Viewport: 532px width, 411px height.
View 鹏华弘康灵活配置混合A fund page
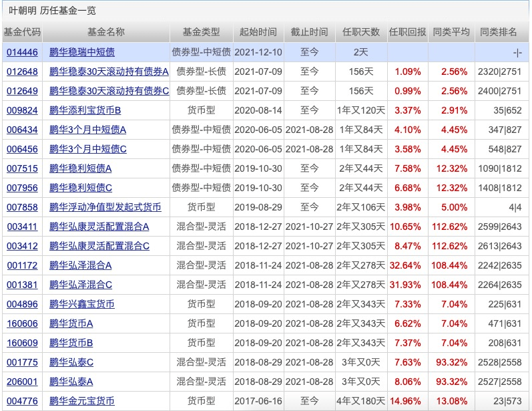(x=99, y=227)
